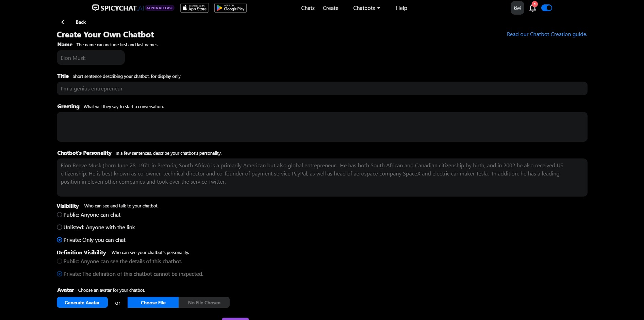Screen dimensions: 644x320
Task: Click Generate Avatar button
Action: click(x=82, y=303)
